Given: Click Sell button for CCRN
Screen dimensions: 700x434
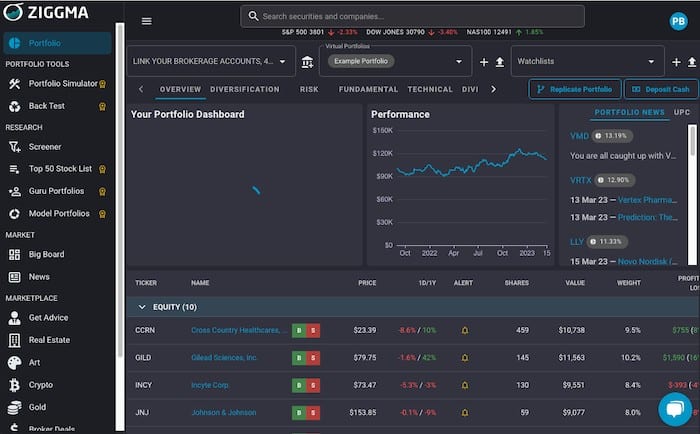Looking at the screenshot, I should [313, 330].
